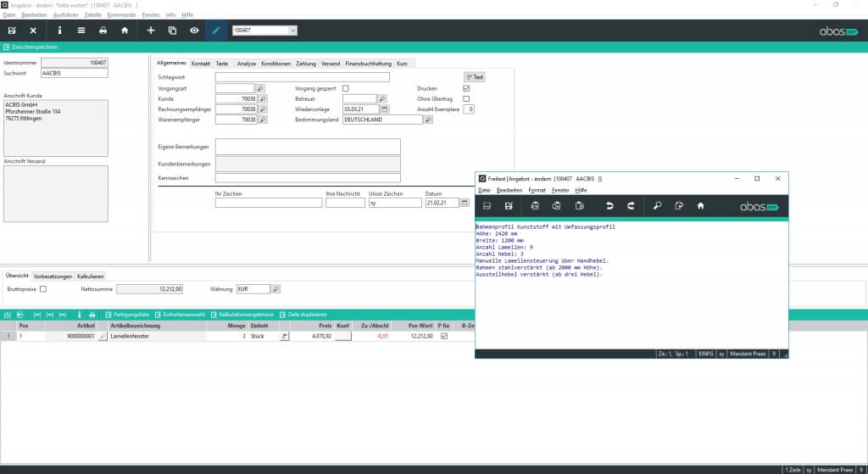Click the Zeile duplizieren button
Image resolution: width=868 pixels, height=474 pixels.
[x=304, y=315]
